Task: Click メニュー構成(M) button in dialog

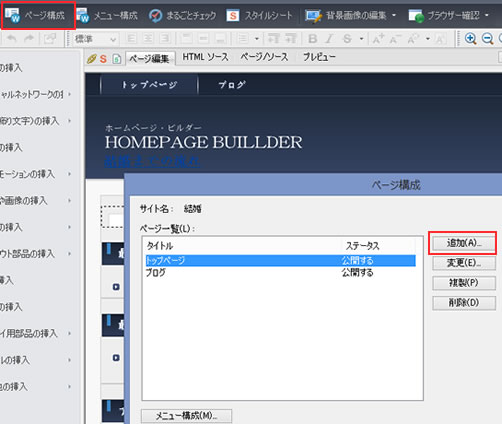Action: [186, 416]
